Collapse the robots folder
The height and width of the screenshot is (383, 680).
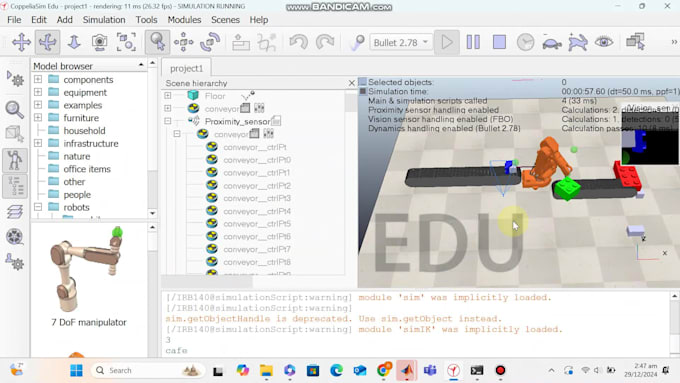[x=38, y=207]
